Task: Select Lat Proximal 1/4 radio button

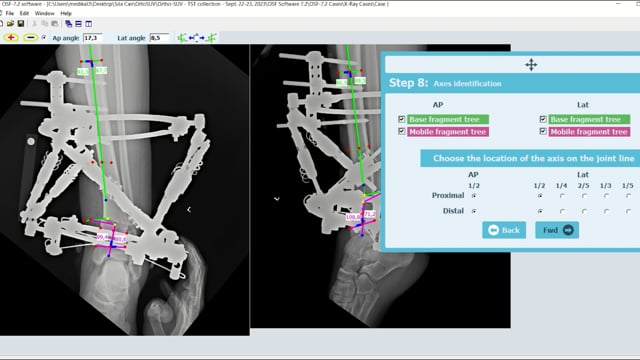Action: pos(562,196)
